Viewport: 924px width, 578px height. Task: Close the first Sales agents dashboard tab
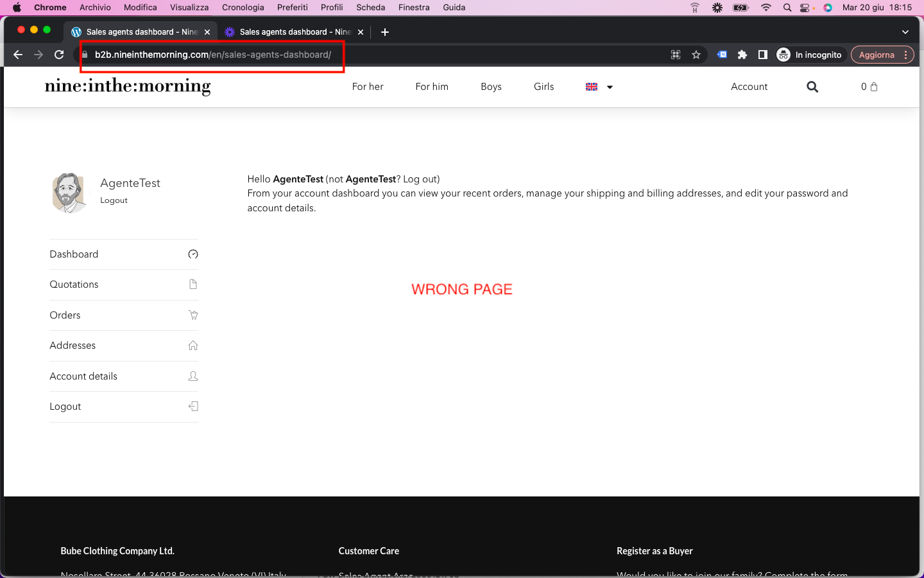pyautogui.click(x=207, y=32)
